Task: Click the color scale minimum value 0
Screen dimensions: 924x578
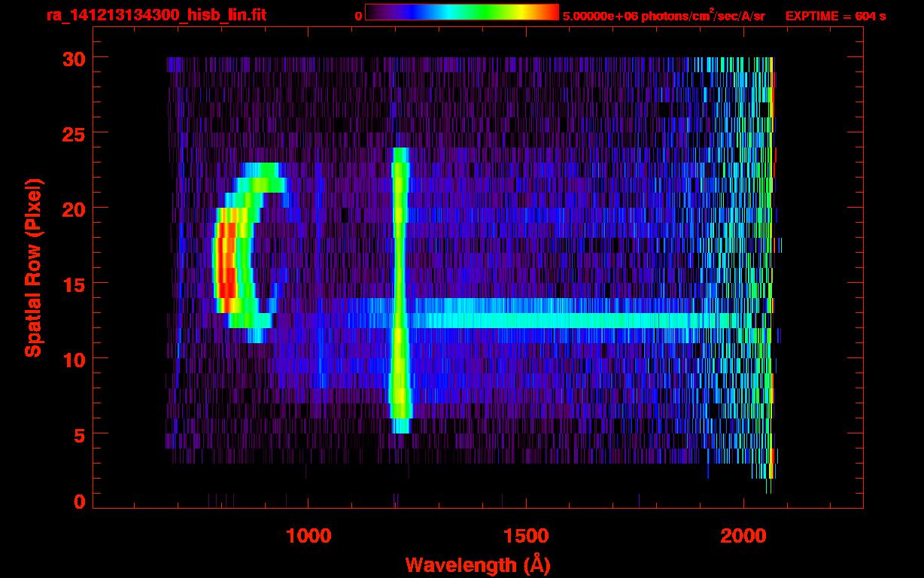Action: 358,15
